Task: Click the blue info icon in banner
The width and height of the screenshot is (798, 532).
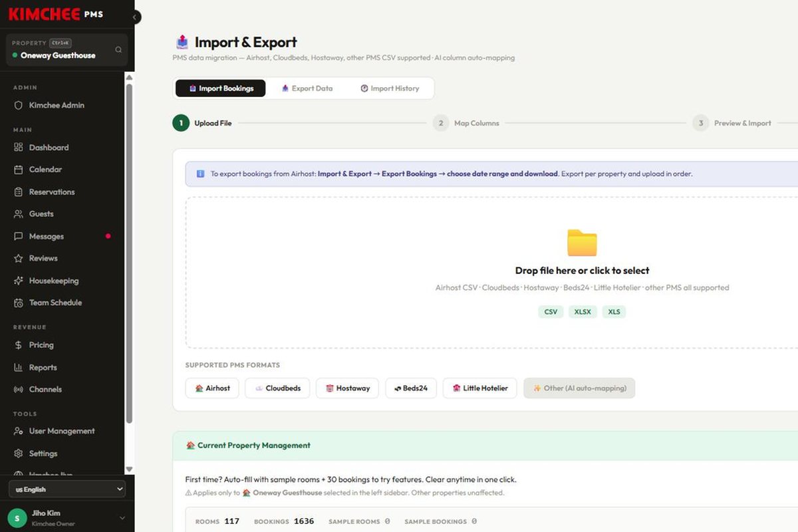Action: coord(200,174)
